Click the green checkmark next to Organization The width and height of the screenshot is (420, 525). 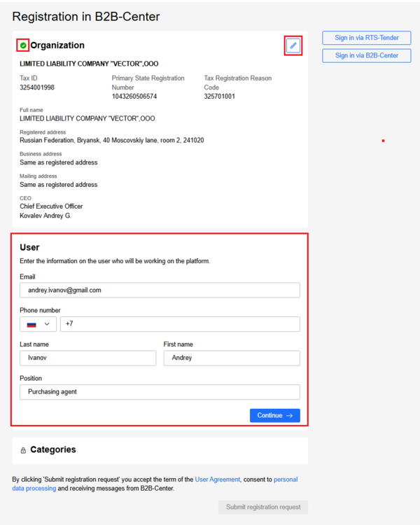[x=23, y=45]
